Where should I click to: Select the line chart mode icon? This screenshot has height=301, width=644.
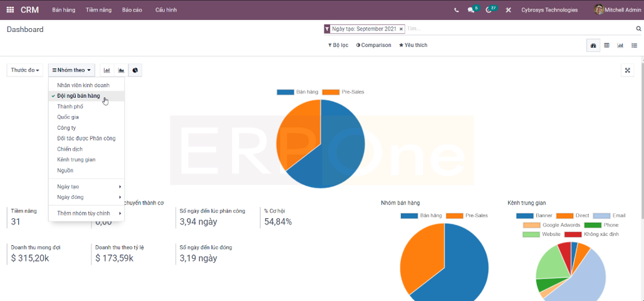click(121, 70)
